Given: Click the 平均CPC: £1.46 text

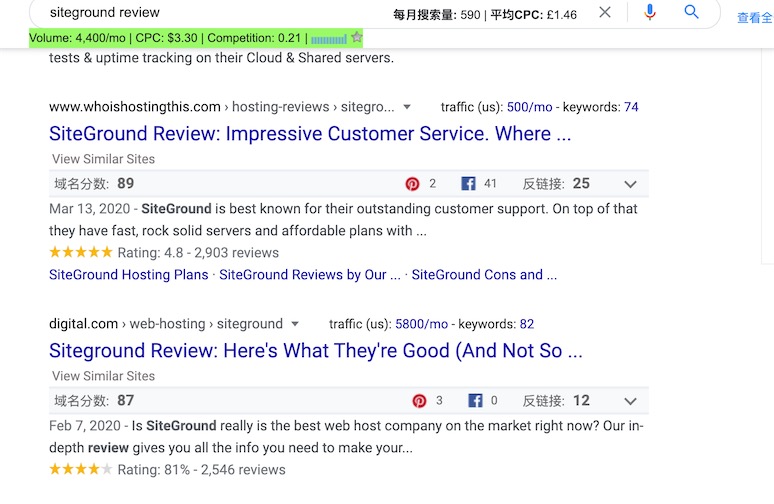Looking at the screenshot, I should tap(533, 15).
